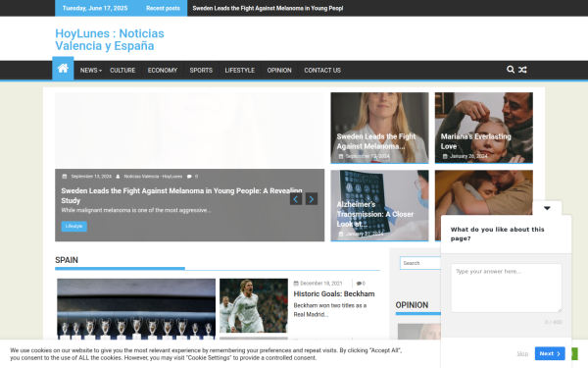Click the HoyLunes site title

click(110, 39)
